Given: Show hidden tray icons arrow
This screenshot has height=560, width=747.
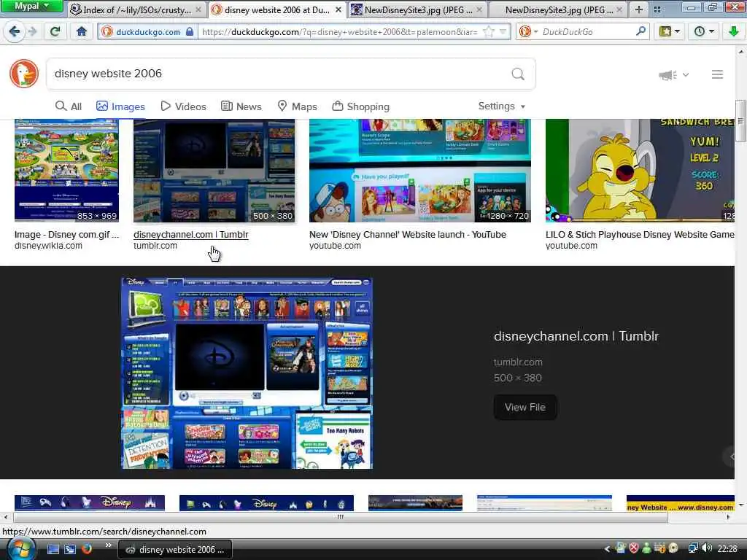Looking at the screenshot, I should pyautogui.click(x=607, y=549).
